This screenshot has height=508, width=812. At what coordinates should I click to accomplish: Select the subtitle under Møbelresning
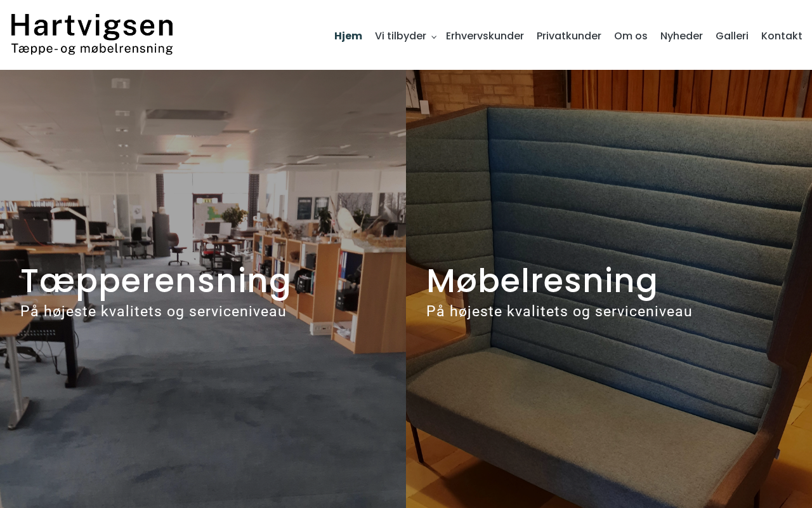(560, 312)
